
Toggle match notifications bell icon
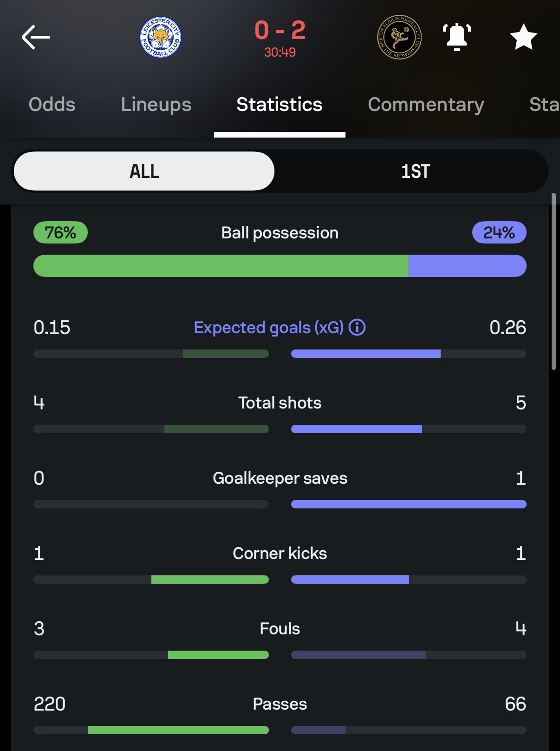[x=457, y=37]
